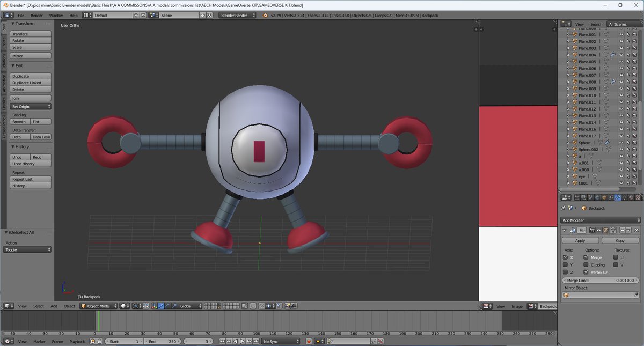The image size is (644, 346).
Task: Enable the V textures checkbox
Action: coord(614,264)
